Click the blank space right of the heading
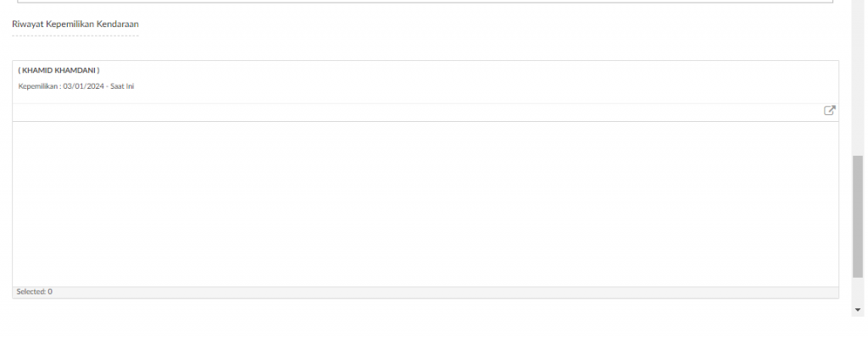 coord(487,24)
